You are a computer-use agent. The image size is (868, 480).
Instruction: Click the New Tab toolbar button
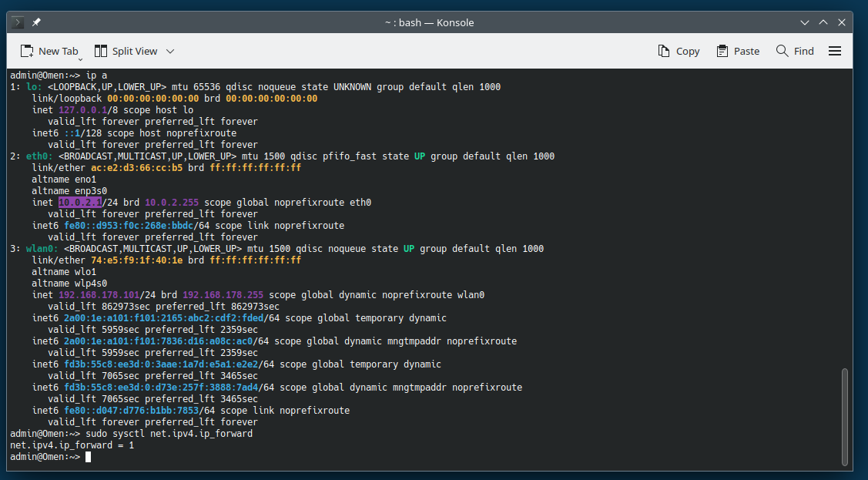(49, 51)
